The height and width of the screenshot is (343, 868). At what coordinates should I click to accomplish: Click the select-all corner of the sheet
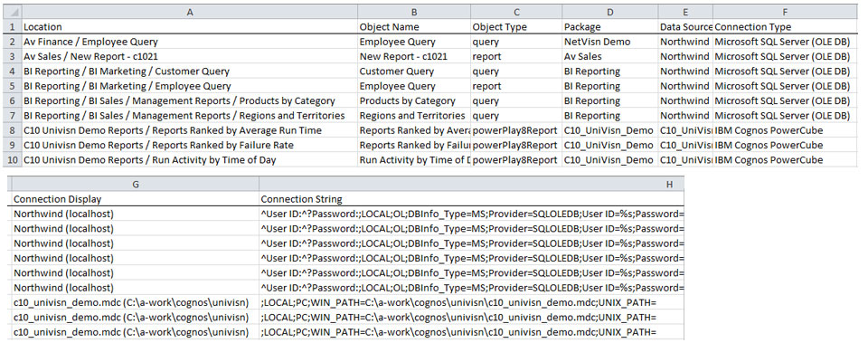click(x=12, y=12)
